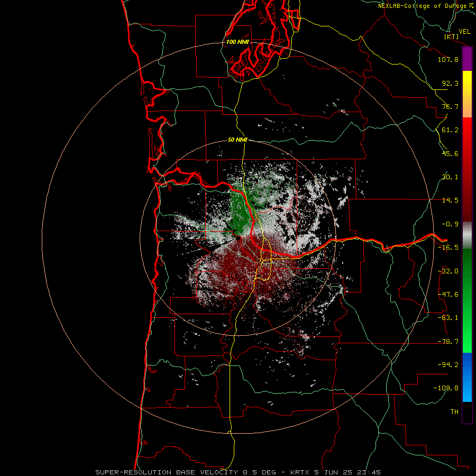Screen dimensions: 476x476
Task: Click the 45.6 value on velocity scale
Action: (450, 153)
